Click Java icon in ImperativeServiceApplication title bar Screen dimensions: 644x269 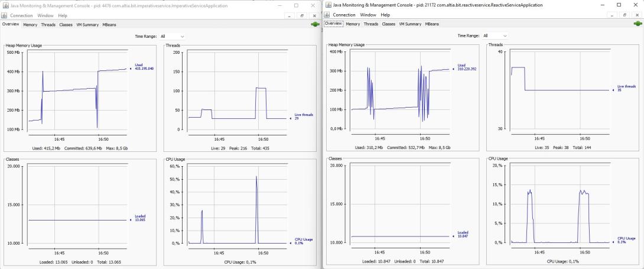(5, 5)
